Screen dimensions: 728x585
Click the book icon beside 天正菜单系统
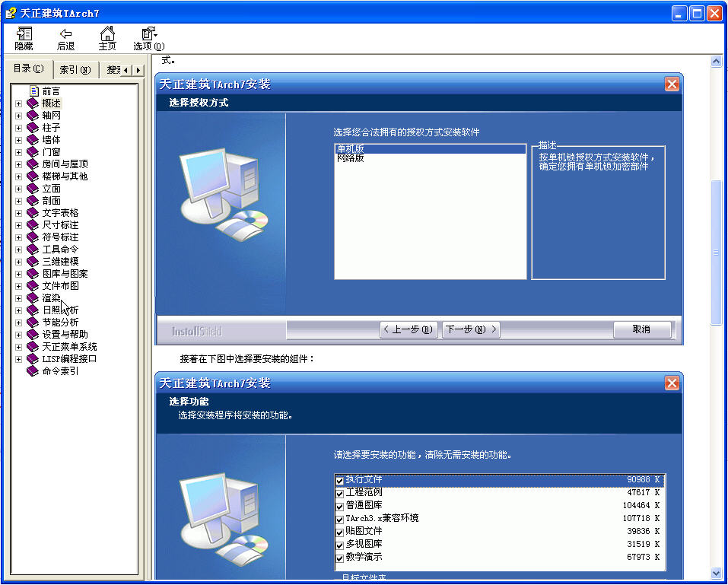(x=33, y=346)
